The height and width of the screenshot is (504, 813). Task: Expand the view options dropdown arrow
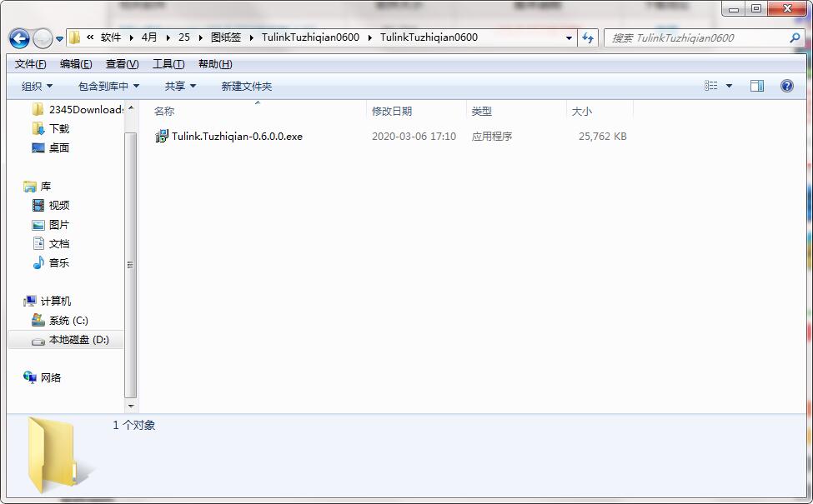(x=729, y=86)
